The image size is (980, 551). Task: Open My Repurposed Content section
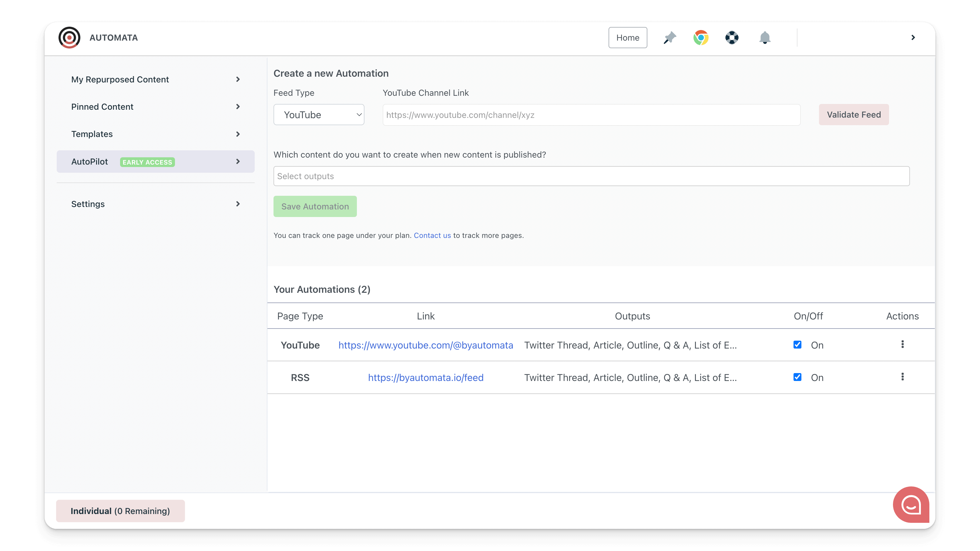point(156,79)
